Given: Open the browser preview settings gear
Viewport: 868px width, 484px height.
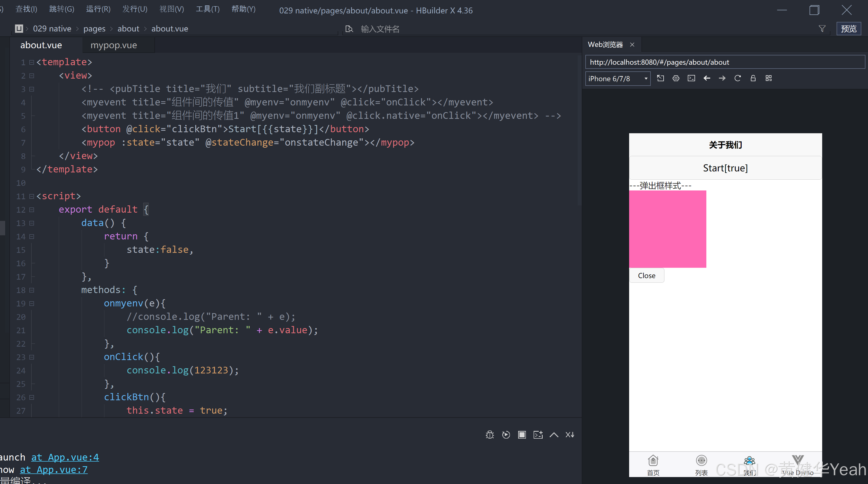Looking at the screenshot, I should (676, 78).
